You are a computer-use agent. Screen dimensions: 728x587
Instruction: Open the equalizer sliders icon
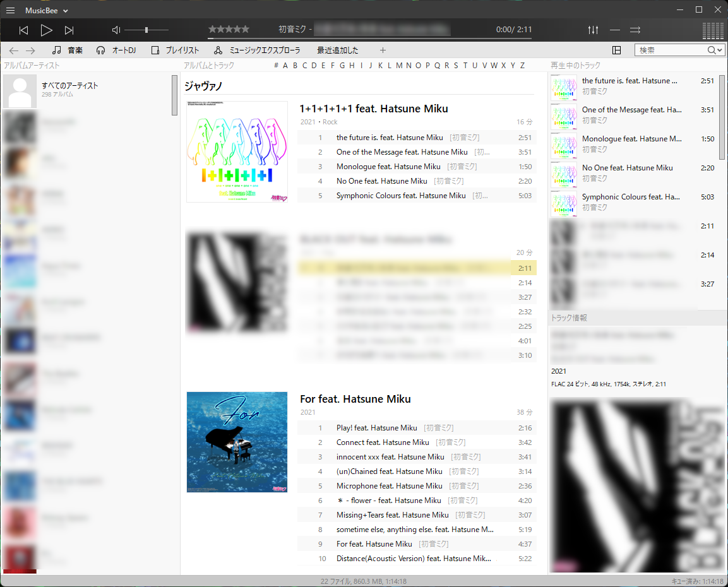[x=593, y=30]
